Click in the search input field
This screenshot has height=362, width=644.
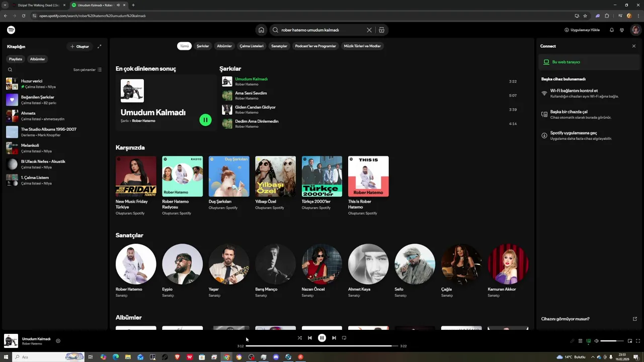click(x=322, y=30)
